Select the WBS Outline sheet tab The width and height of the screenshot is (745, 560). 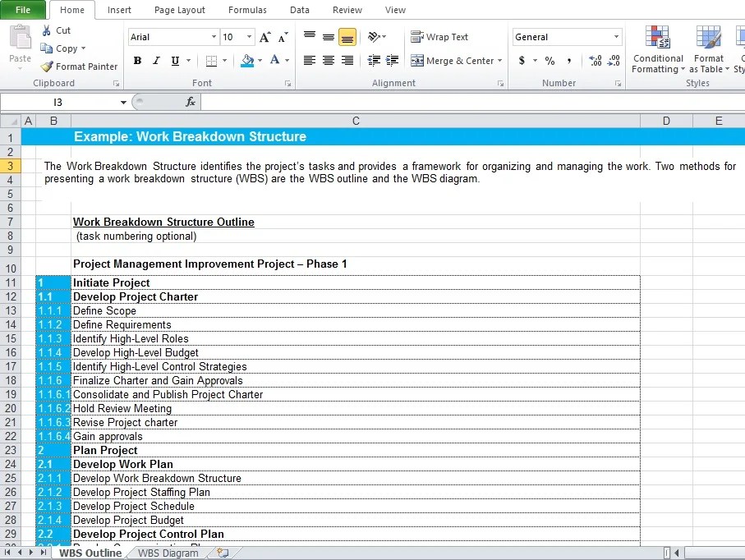click(x=90, y=553)
